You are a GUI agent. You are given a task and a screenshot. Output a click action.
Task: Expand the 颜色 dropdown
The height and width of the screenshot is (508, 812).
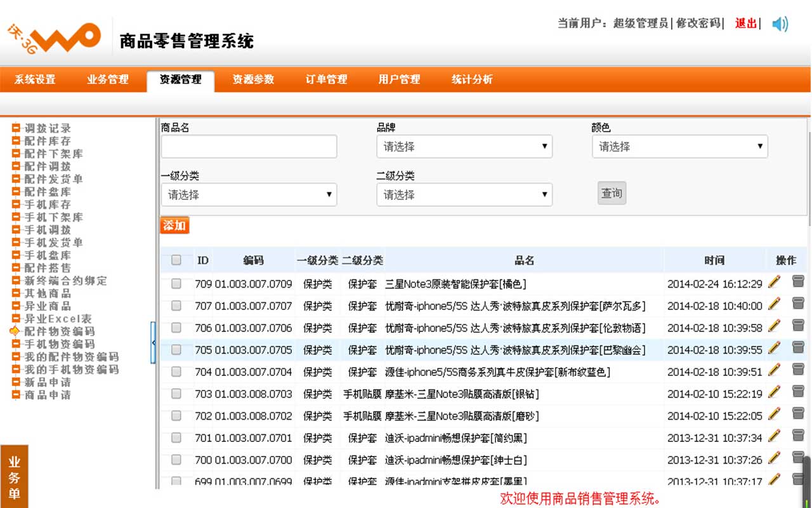(x=679, y=147)
